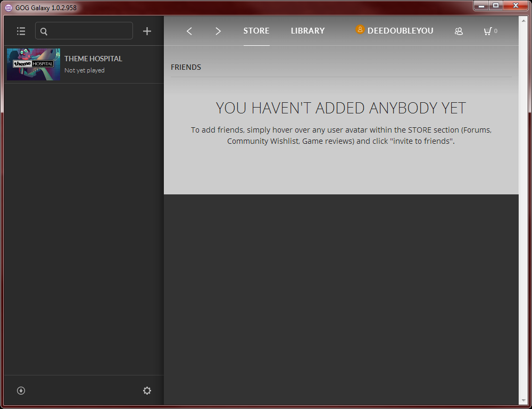Open the Friends icon in the top bar
The width and height of the screenshot is (532, 409).
point(459,31)
